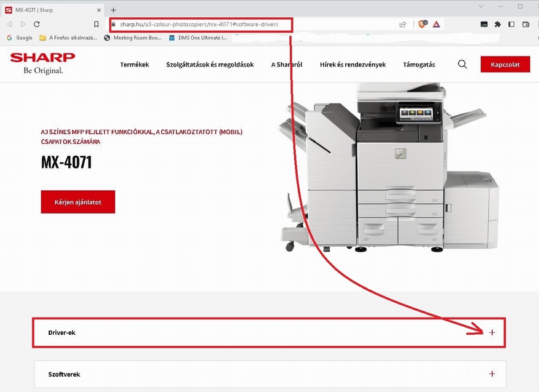Click the share icon in address bar
The width and height of the screenshot is (539, 392).
[x=402, y=25]
